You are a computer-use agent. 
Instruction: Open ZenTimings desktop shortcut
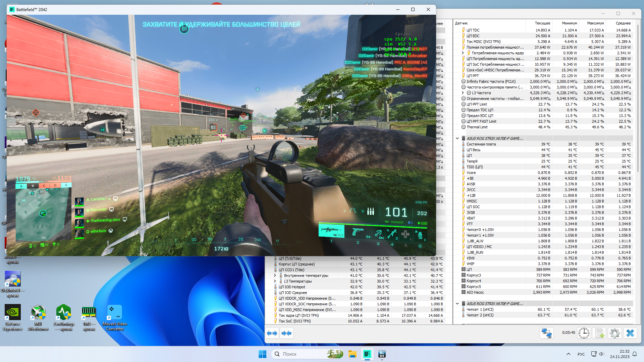64,317
